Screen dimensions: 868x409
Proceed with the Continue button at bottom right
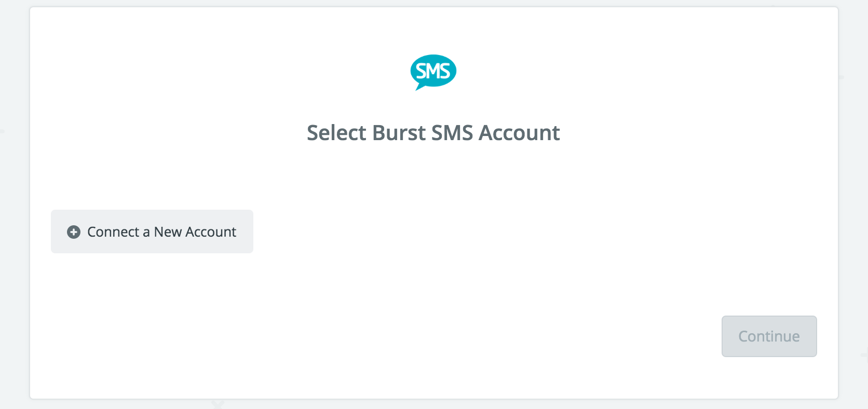(x=769, y=336)
